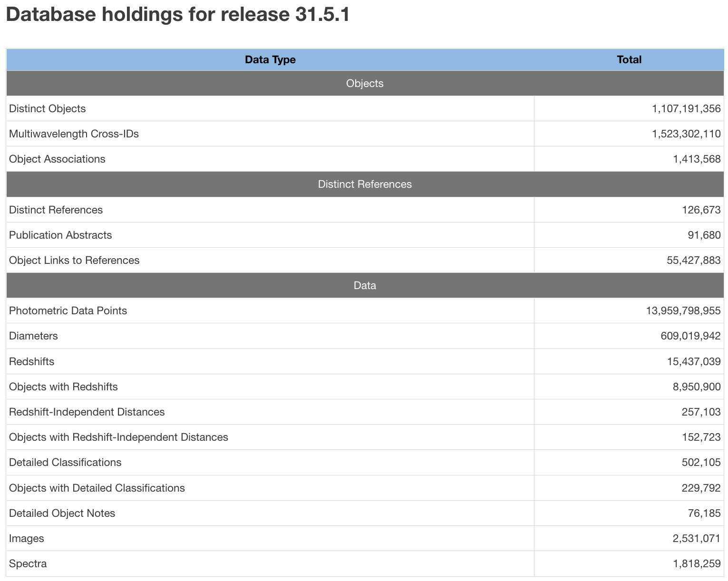This screenshot has height=581, width=728.
Task: Click the Data section header row
Action: (x=365, y=285)
